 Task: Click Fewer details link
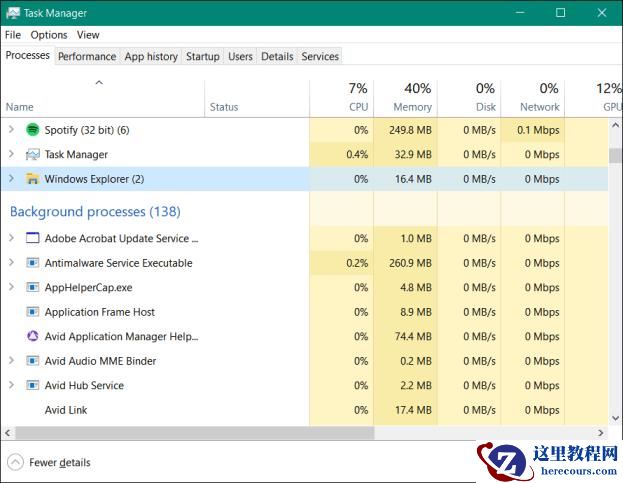pos(60,462)
